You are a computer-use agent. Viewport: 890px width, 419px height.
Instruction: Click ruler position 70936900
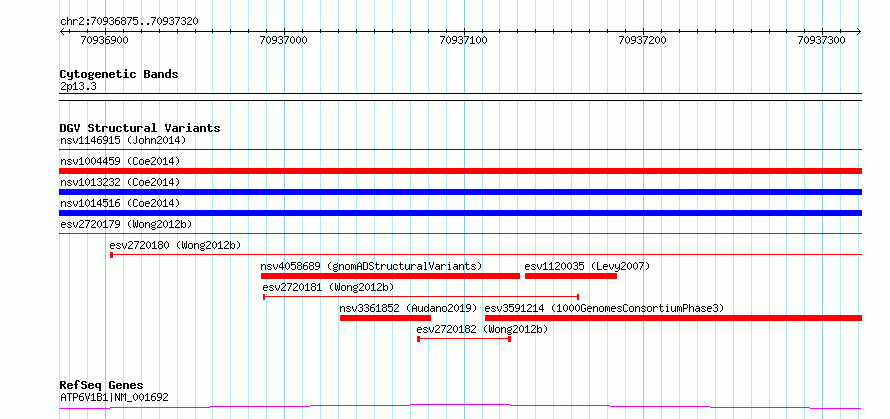[104, 40]
